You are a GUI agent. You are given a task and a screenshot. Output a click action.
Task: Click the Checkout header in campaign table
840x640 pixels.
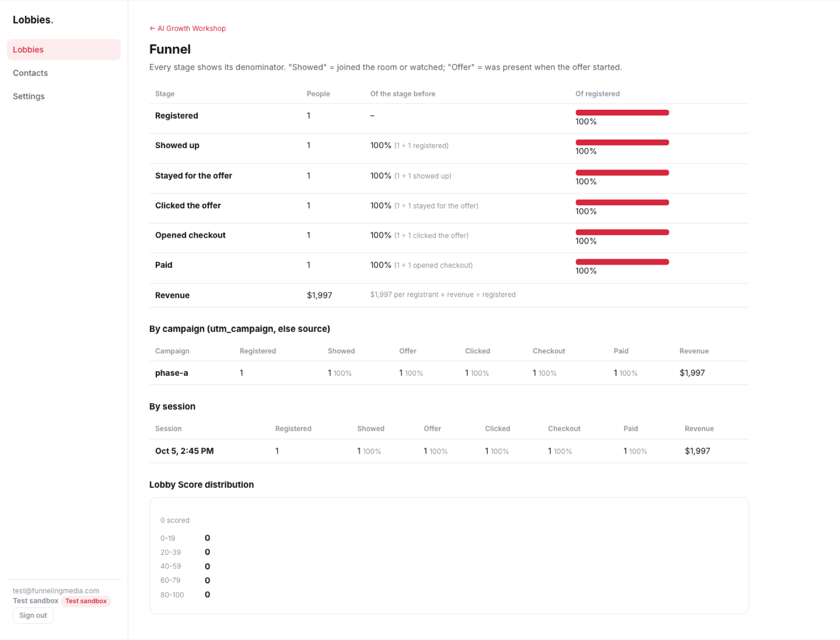click(x=549, y=351)
